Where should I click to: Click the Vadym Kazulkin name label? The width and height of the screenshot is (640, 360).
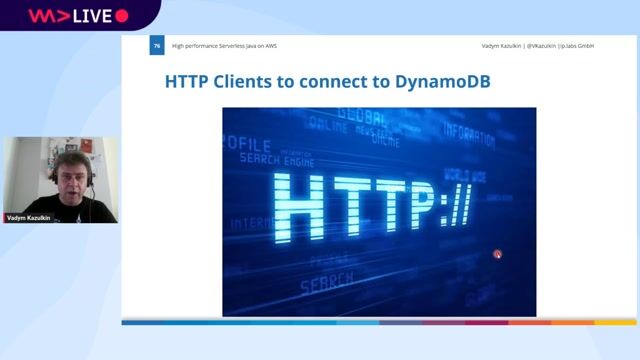pos(29,218)
